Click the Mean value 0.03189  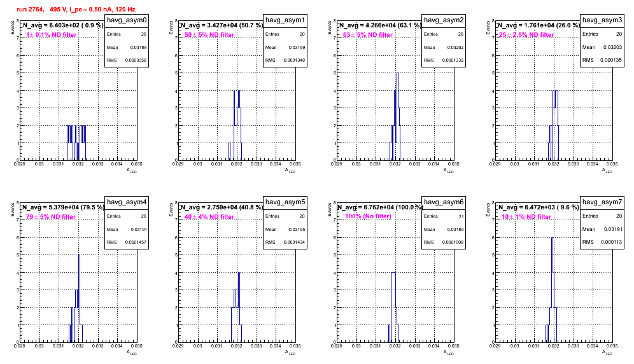pos(455,229)
